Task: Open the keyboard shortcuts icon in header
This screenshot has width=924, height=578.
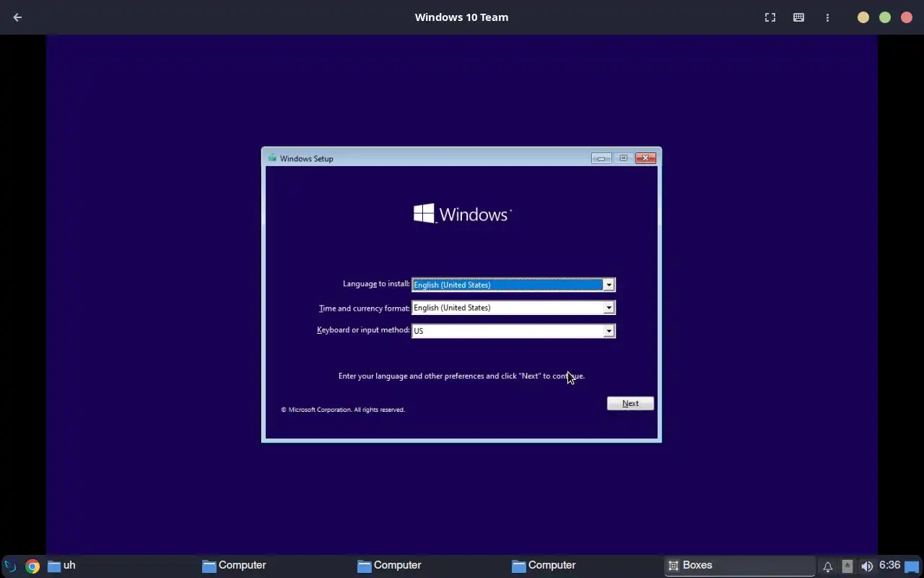Action: 798,17
